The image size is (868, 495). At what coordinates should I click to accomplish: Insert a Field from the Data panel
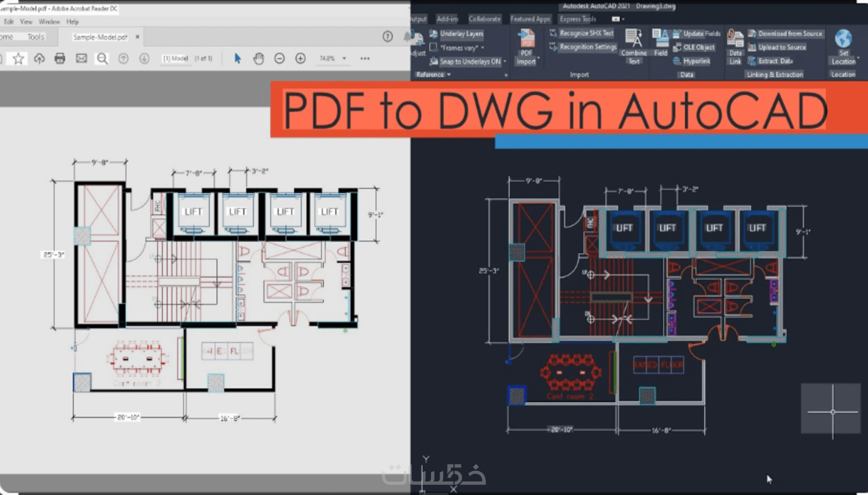[661, 42]
